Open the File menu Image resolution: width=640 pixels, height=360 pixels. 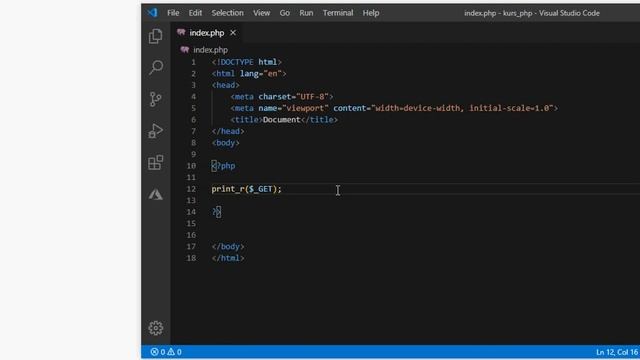pos(173,13)
